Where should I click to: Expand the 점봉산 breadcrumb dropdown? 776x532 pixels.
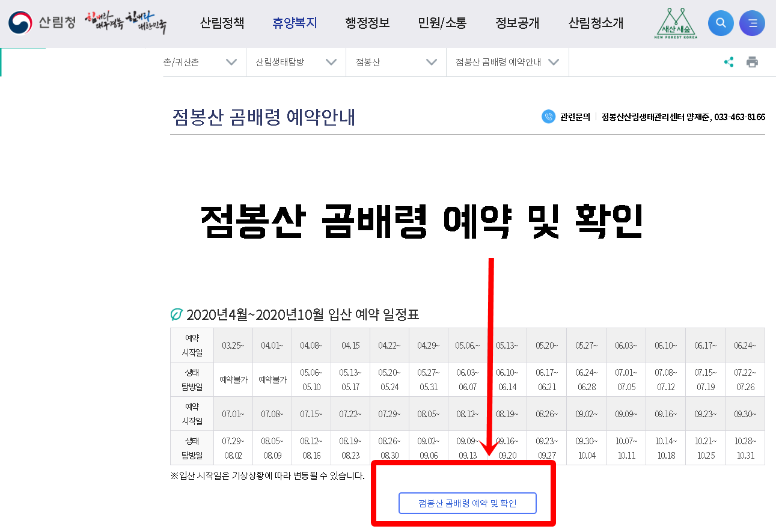click(x=396, y=62)
